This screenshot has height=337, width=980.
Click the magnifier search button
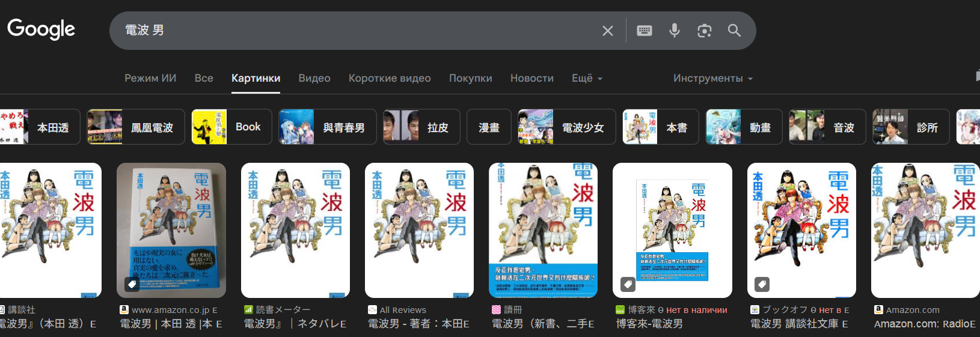(734, 31)
